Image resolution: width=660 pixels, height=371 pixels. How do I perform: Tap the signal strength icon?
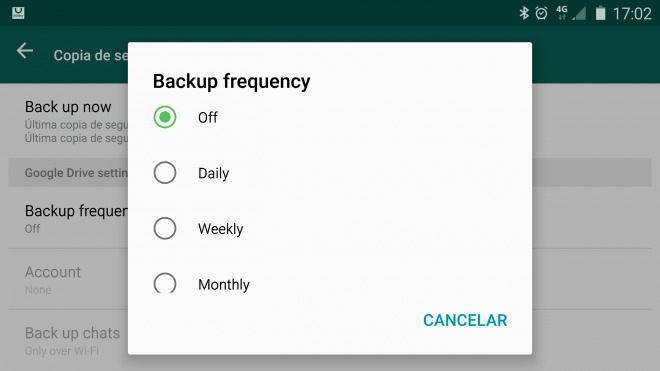pos(579,13)
